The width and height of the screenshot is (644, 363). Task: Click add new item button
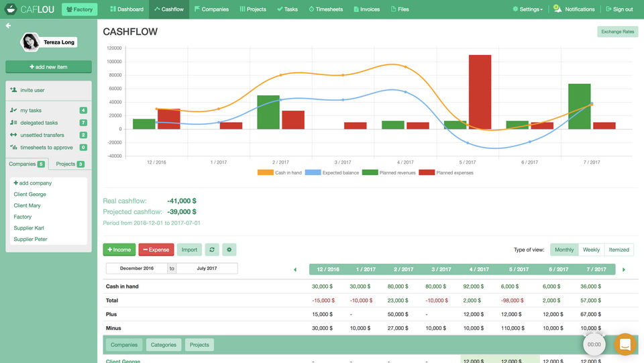coord(48,66)
